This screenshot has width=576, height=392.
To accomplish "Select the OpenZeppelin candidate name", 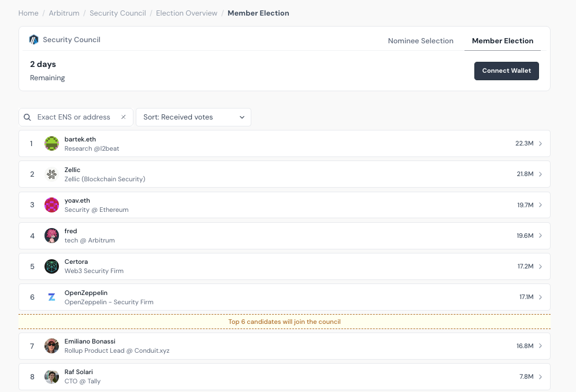I will [86, 293].
